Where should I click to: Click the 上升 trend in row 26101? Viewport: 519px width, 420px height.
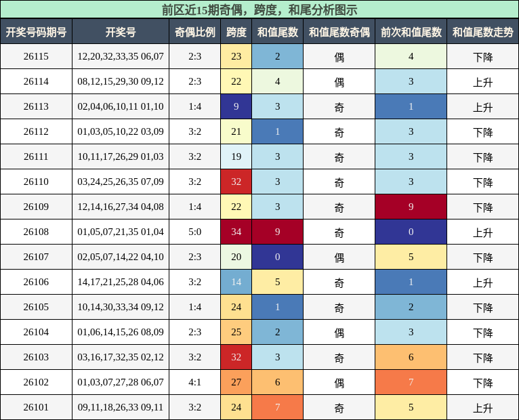click(483, 407)
